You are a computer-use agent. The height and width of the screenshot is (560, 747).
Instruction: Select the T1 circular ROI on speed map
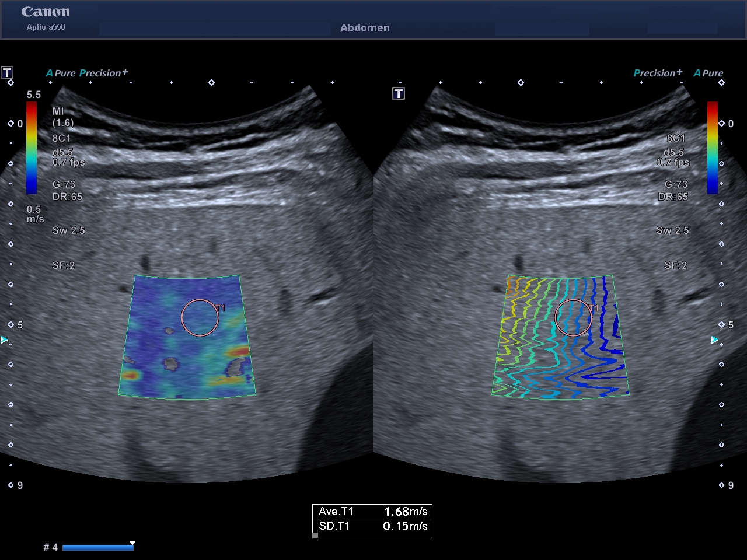click(200, 318)
